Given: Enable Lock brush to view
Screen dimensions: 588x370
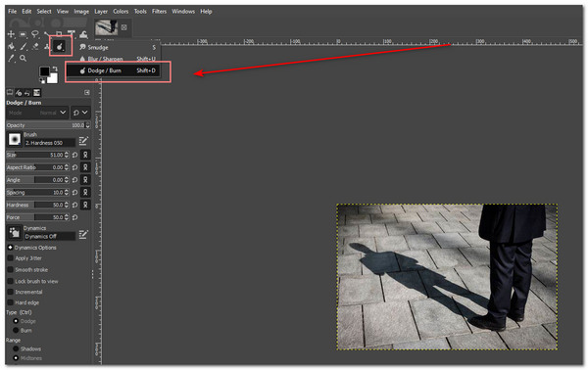Looking at the screenshot, I should coord(11,281).
